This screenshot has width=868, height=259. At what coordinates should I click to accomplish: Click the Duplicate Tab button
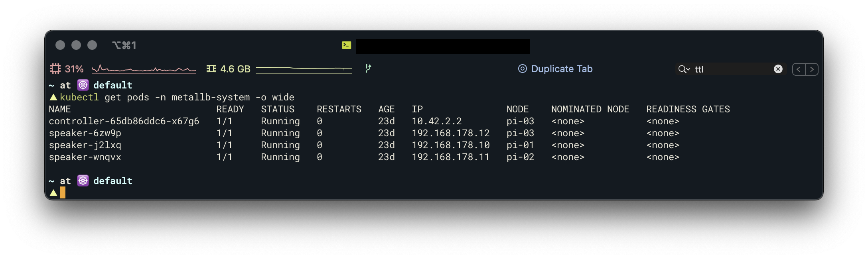(555, 69)
